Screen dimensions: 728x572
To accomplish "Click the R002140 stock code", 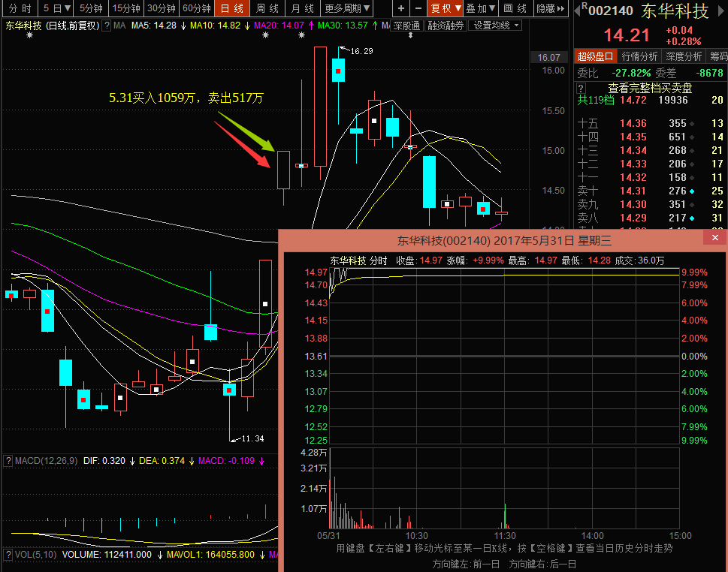I will (607, 11).
